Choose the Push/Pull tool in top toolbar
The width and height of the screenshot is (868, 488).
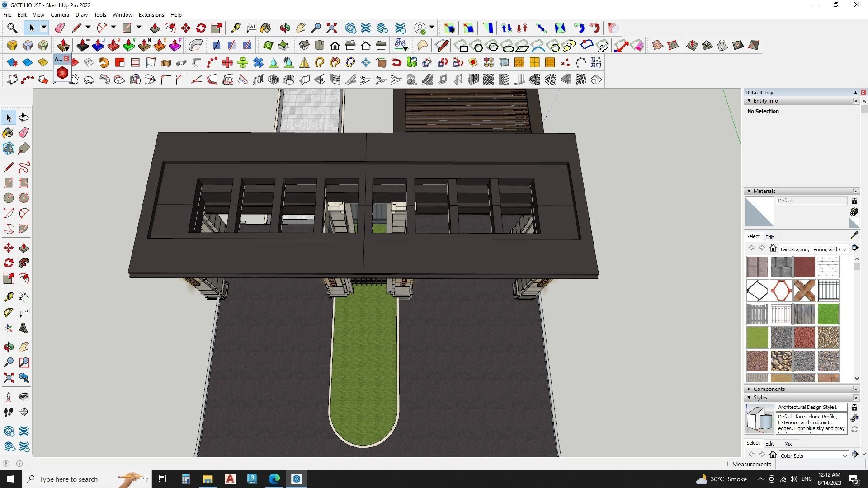point(155,28)
